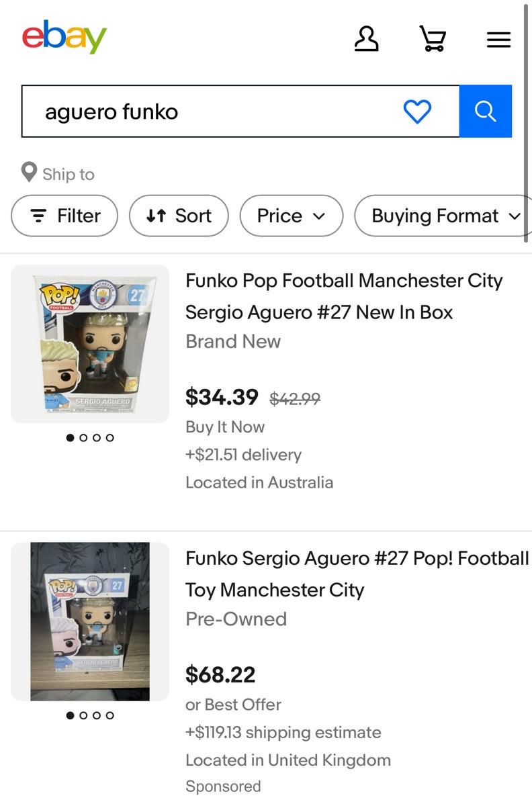
Task: Select second image dot of first listing
Action: click(83, 438)
